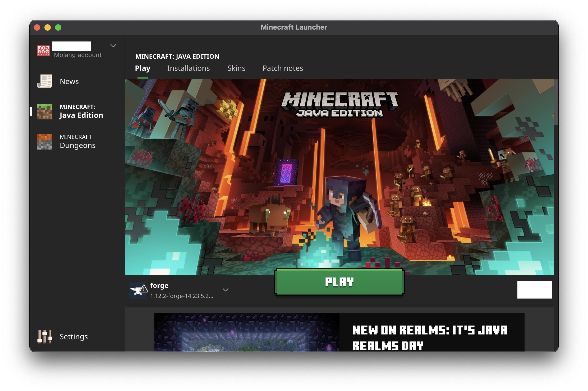Select the Minecraft: Java Edition grass block icon
The height and width of the screenshot is (391, 588).
44,111
